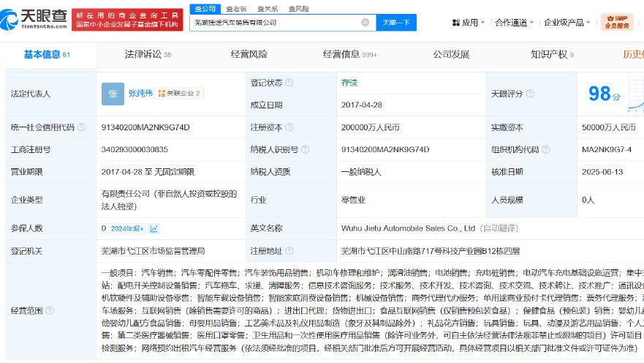Click help icon next to 注册地址
Viewport: 644px width, 363px height.
tap(289, 251)
